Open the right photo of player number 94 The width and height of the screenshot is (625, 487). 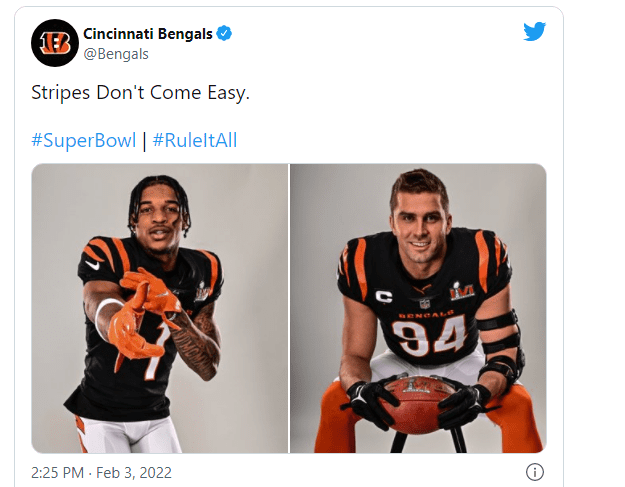pos(418,308)
